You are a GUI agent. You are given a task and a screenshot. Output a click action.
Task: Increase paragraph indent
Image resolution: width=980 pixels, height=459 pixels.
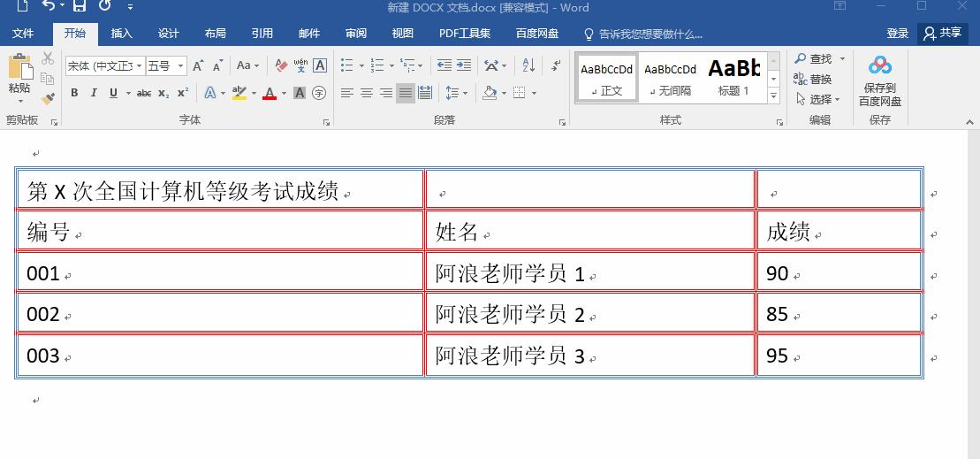(464, 65)
